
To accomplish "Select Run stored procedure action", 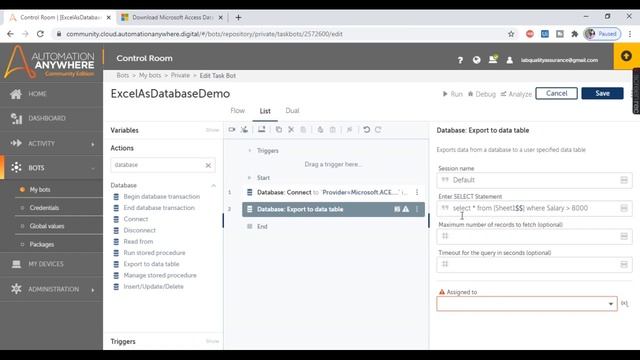I will tap(154, 253).
